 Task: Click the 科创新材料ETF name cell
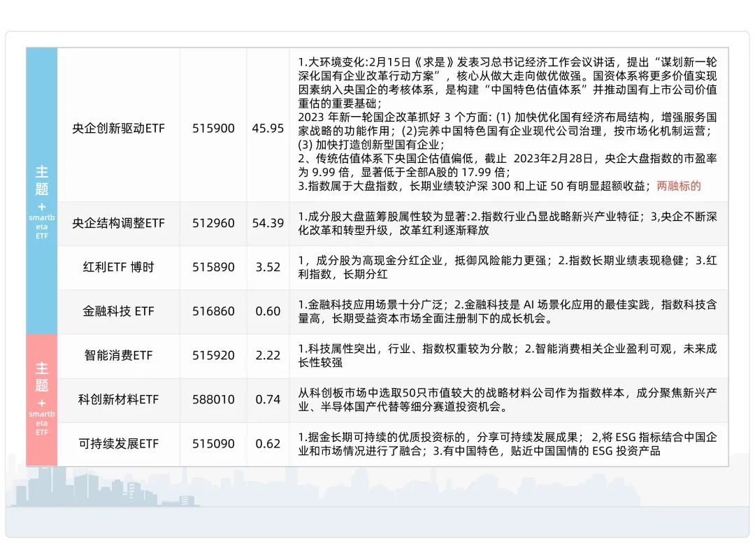118,400
